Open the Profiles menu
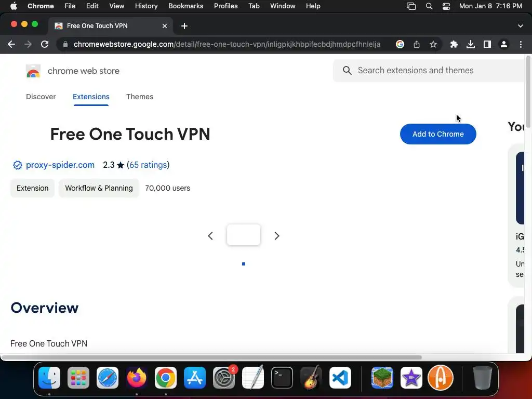 pos(225,6)
